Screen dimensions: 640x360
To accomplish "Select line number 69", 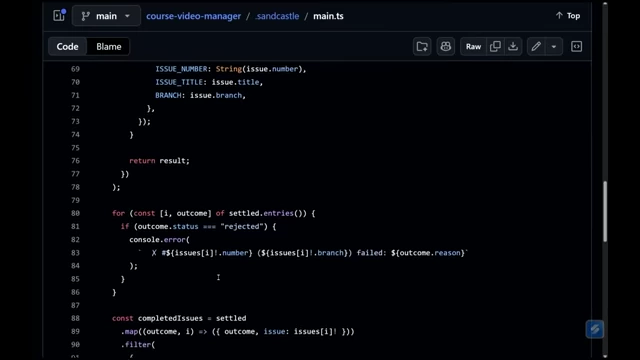I will (x=75, y=69).
